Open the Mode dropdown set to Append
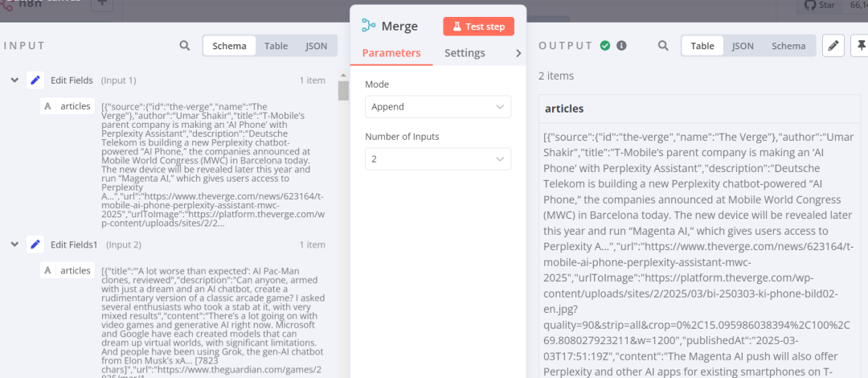This screenshot has width=868, height=378. pyautogui.click(x=438, y=106)
